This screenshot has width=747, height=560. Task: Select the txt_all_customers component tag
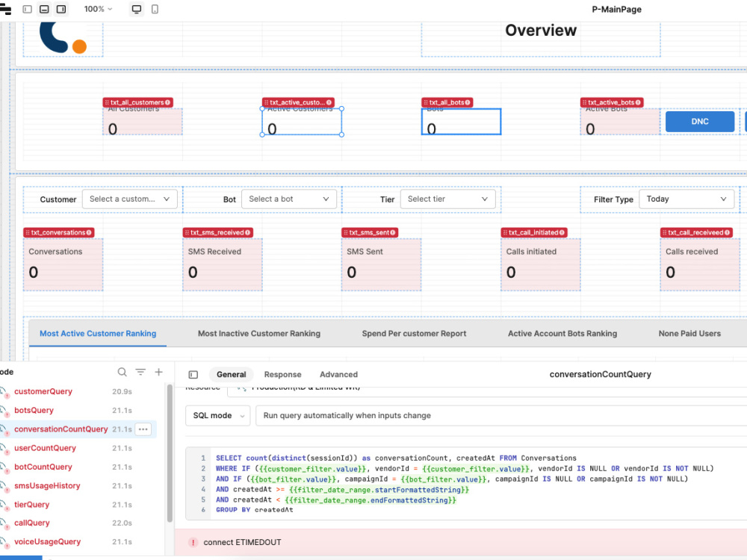137,102
